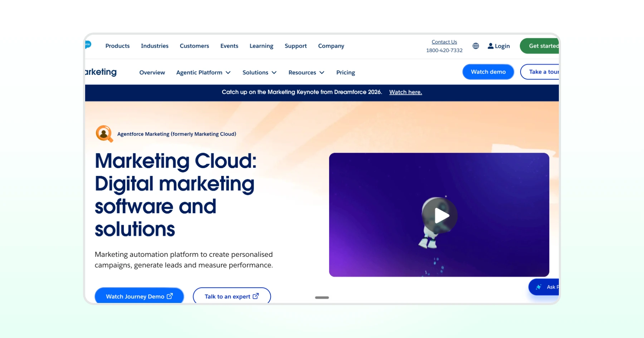Open the Company menu

331,46
